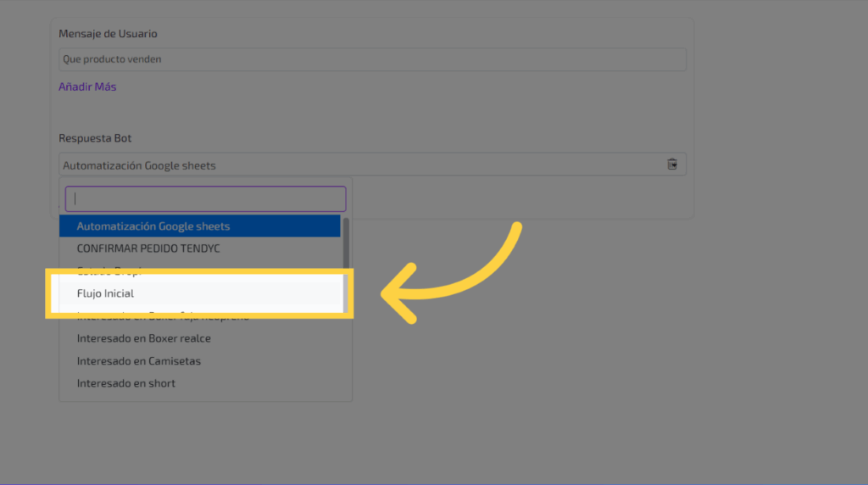This screenshot has width=868, height=485.
Task: Collapse the Respuesta Bot dropdown field
Action: 356,164
